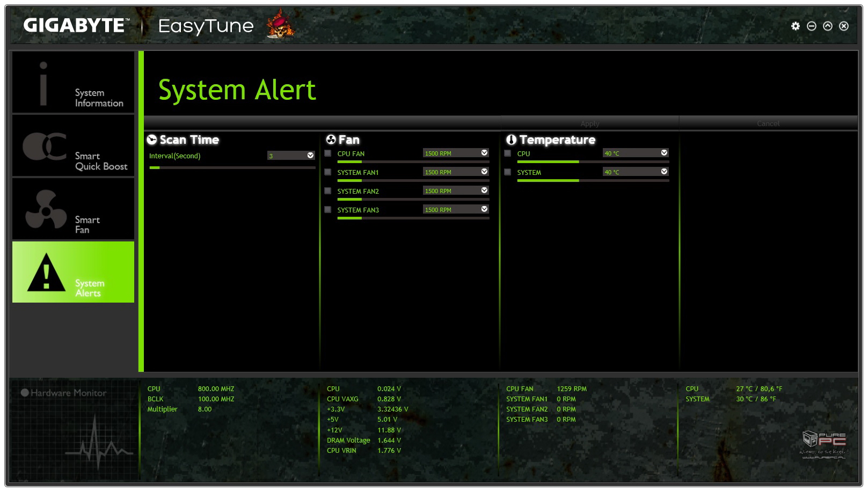This screenshot has height=492, width=868.
Task: Close EasyTune with the X icon
Action: point(844,26)
